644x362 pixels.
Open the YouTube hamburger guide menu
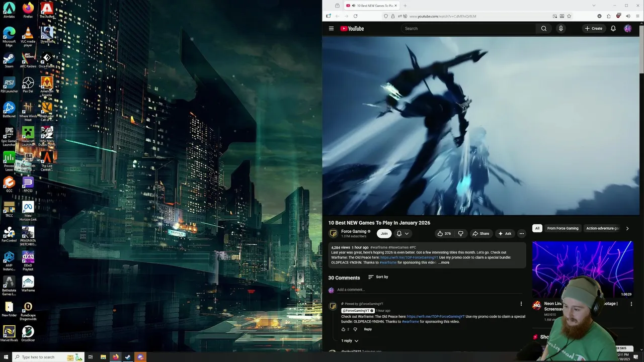[331, 29]
